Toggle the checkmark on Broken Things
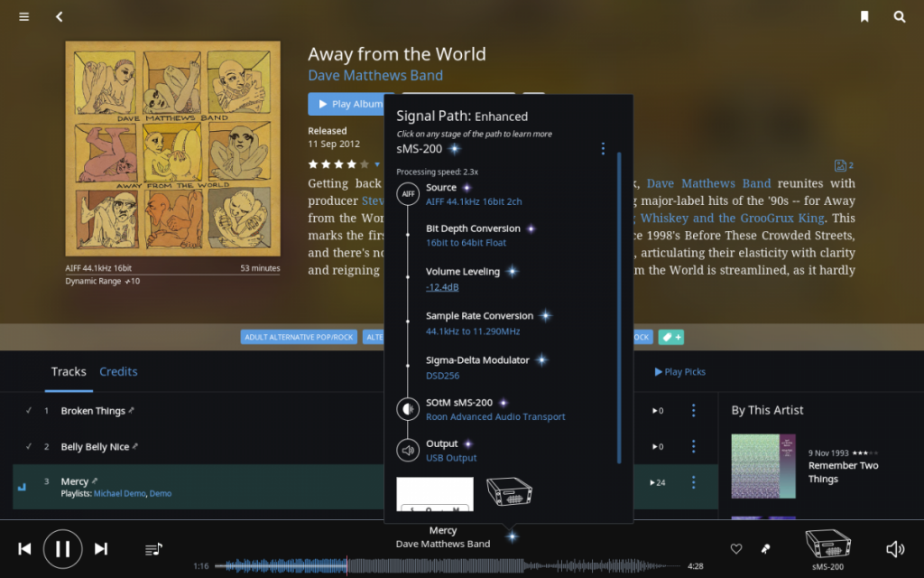Viewport: 924px width, 578px height. click(x=28, y=411)
